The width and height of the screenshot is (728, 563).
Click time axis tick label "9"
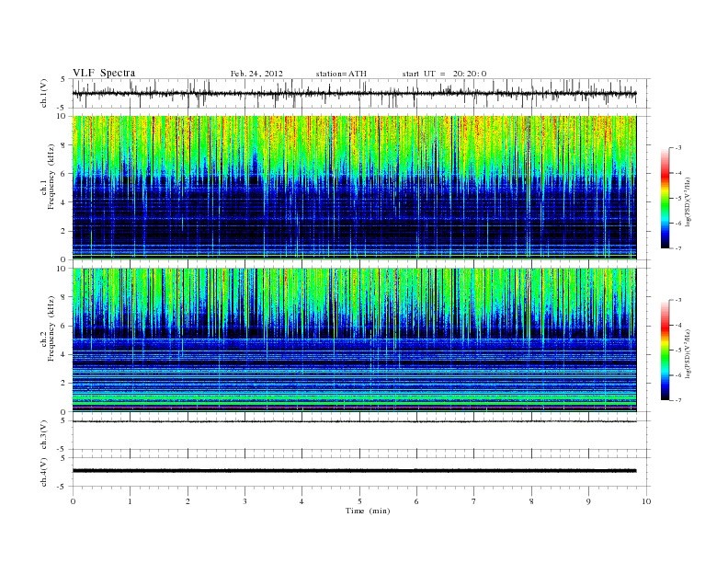click(x=588, y=501)
